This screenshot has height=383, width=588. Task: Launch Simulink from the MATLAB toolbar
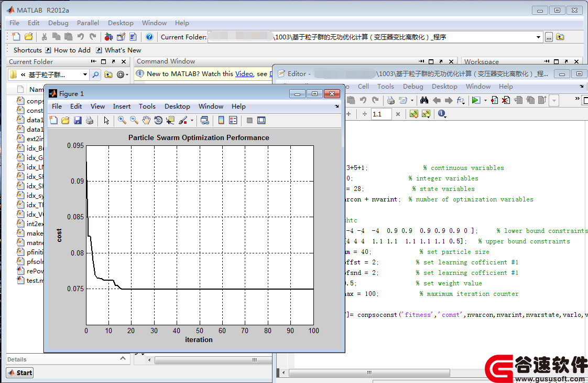pos(109,37)
